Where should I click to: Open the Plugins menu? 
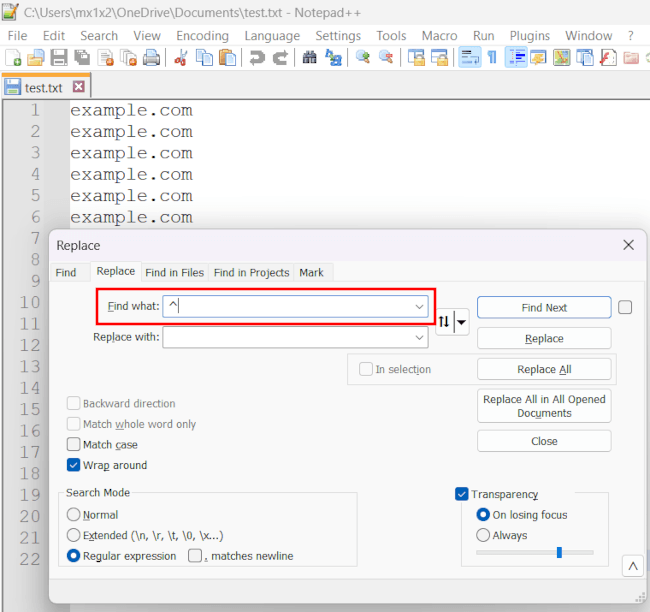tap(530, 36)
